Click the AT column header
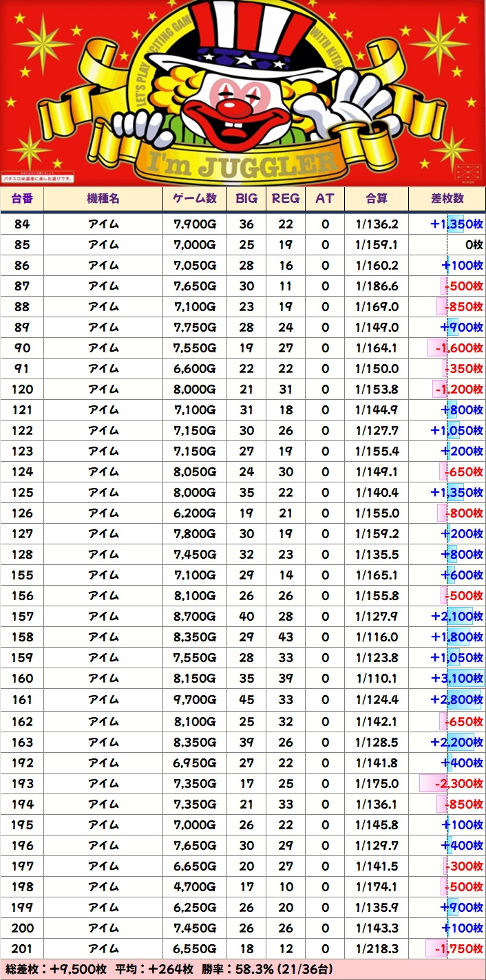Screen dimensions: 486x980 tap(325, 199)
